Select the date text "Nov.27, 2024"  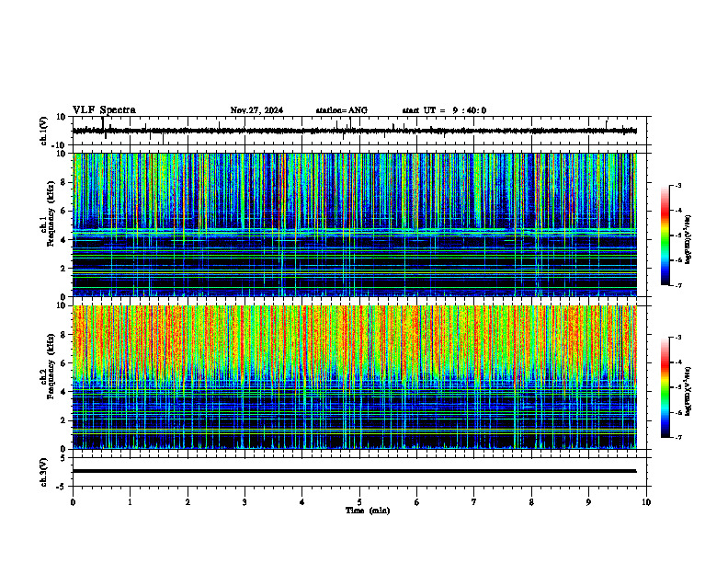(x=256, y=110)
